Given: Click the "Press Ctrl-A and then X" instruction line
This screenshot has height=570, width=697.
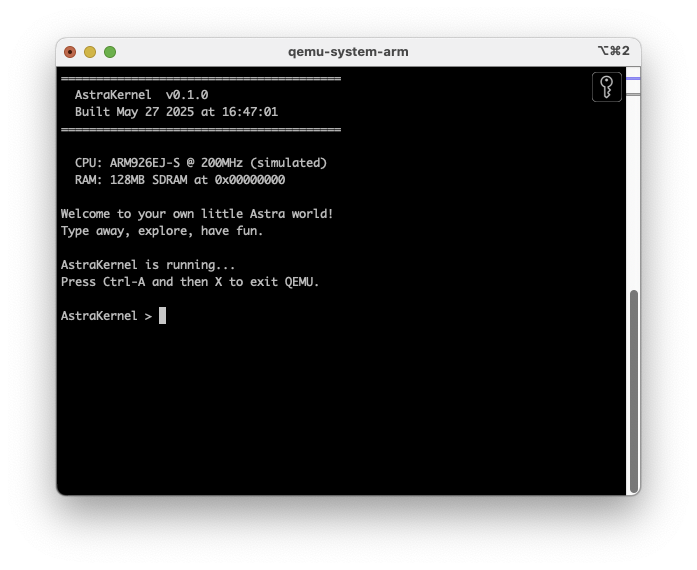Looking at the screenshot, I should click(x=190, y=282).
